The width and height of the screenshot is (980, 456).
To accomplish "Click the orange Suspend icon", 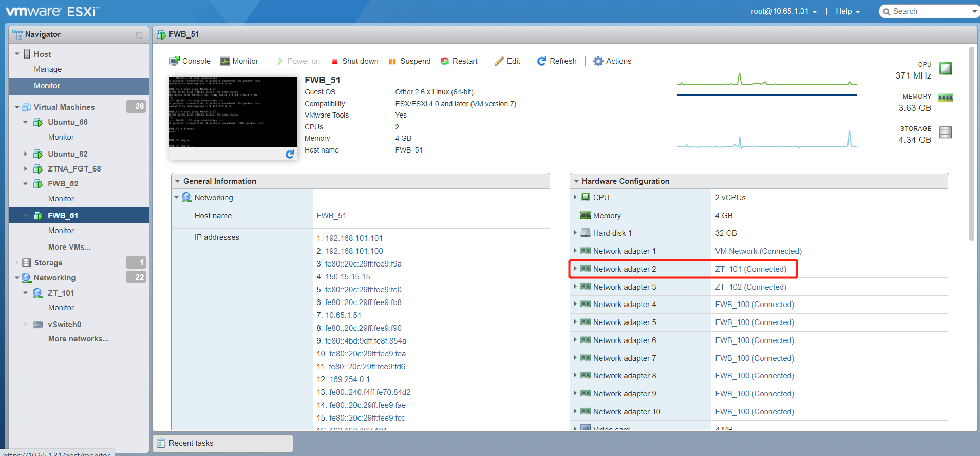I will pyautogui.click(x=392, y=61).
